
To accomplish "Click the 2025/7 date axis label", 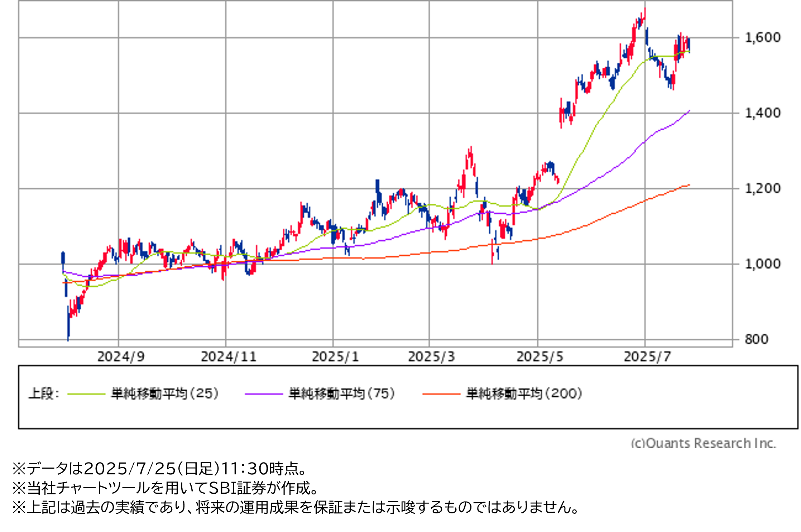I will pyautogui.click(x=647, y=357).
